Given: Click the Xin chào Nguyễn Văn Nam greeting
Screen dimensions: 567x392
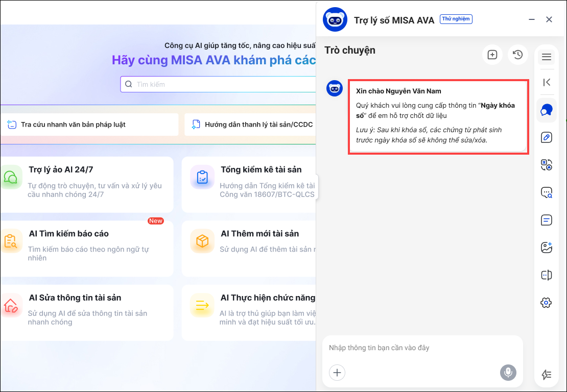Looking at the screenshot, I should pos(398,91).
